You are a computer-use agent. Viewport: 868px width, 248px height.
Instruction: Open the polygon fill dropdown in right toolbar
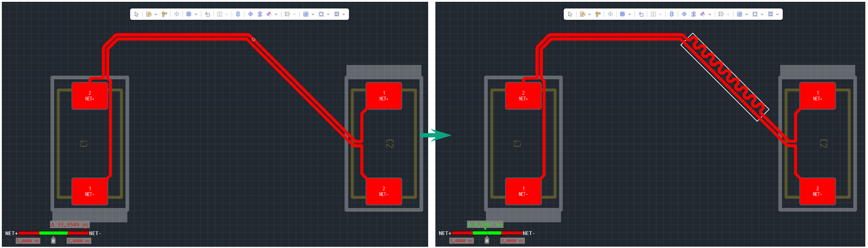(x=746, y=14)
